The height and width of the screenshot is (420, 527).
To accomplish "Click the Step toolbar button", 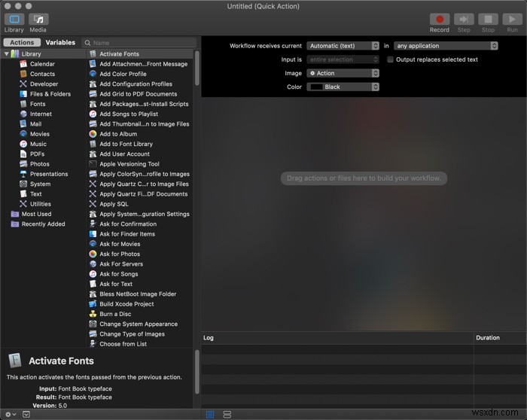I will (464, 19).
